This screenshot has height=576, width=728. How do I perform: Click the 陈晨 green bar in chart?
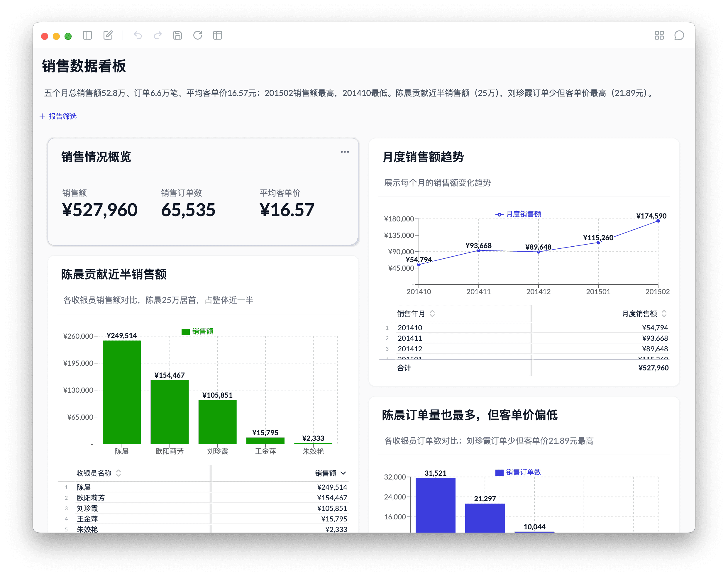point(122,392)
